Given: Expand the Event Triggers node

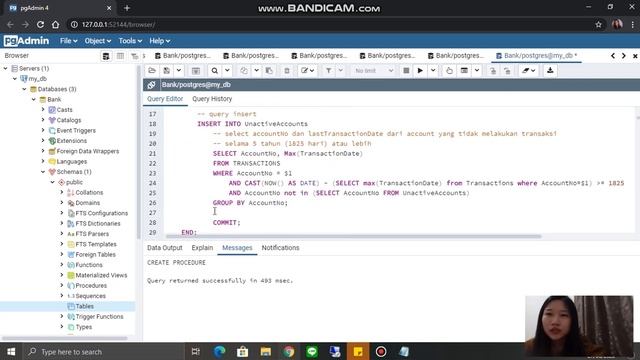Looking at the screenshot, I should click(43, 130).
